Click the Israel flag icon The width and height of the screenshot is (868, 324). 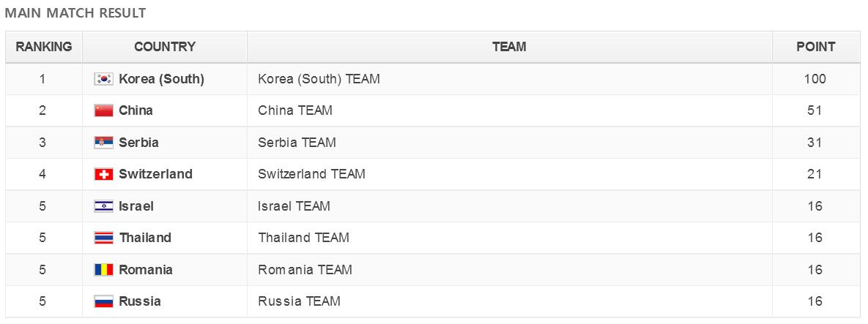103,206
